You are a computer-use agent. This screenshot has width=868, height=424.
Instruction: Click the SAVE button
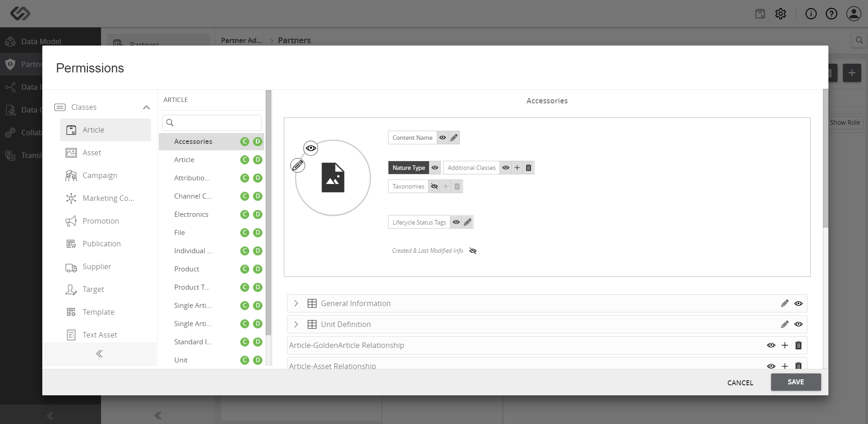(796, 382)
